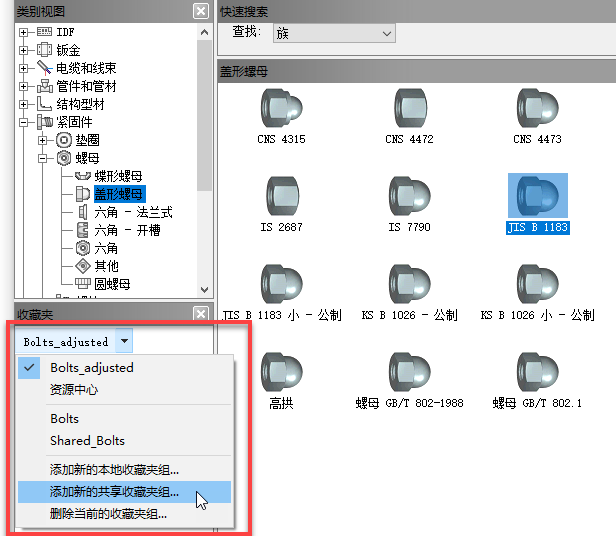Click the 紧固件 bolt icon

[x=45, y=122]
